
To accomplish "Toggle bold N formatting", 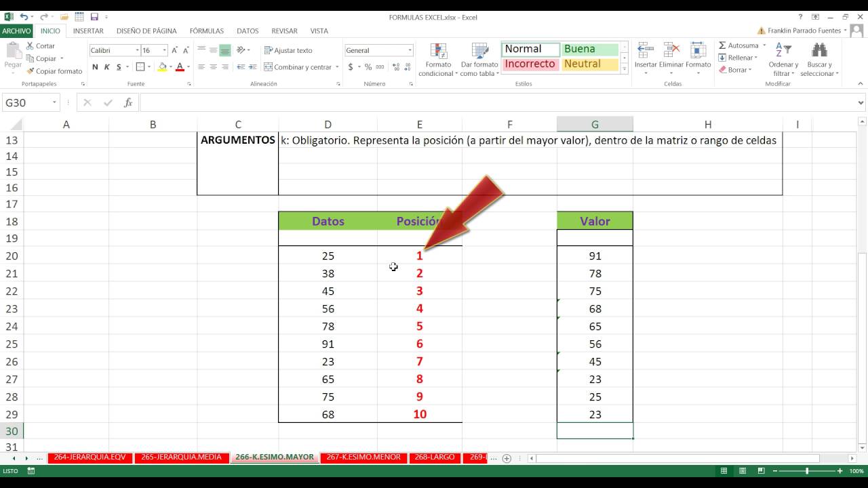I will [96, 67].
